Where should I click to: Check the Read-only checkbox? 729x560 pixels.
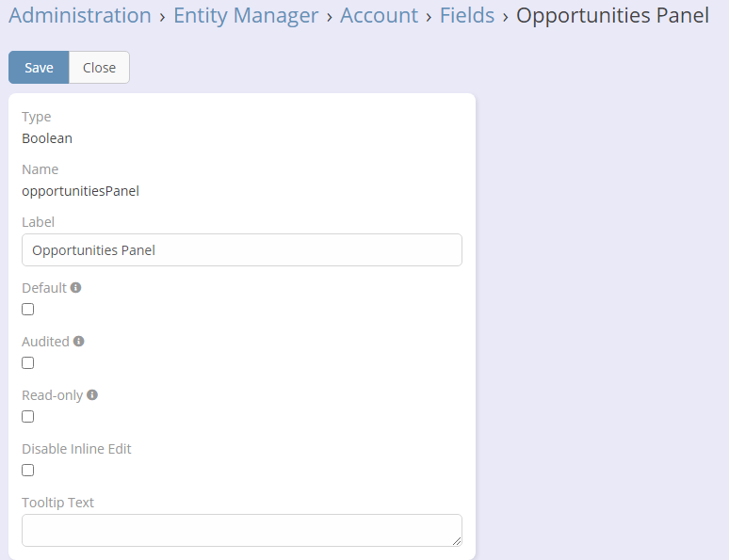pos(28,417)
